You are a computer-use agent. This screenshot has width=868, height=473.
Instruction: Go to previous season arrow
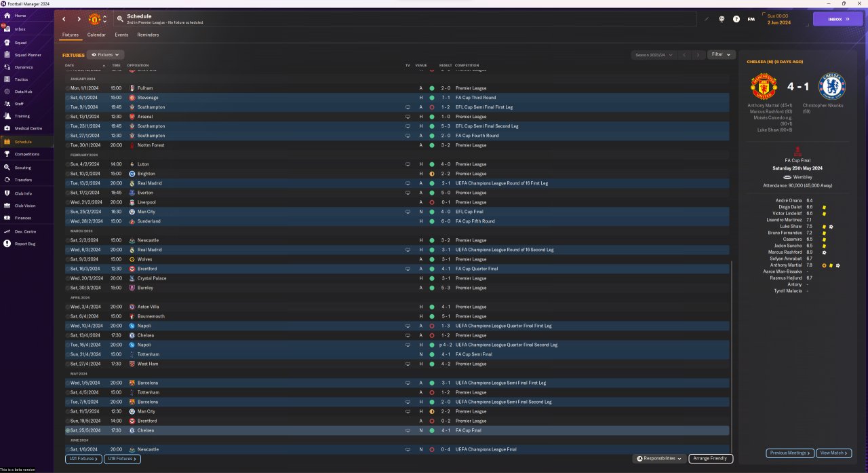coord(684,54)
